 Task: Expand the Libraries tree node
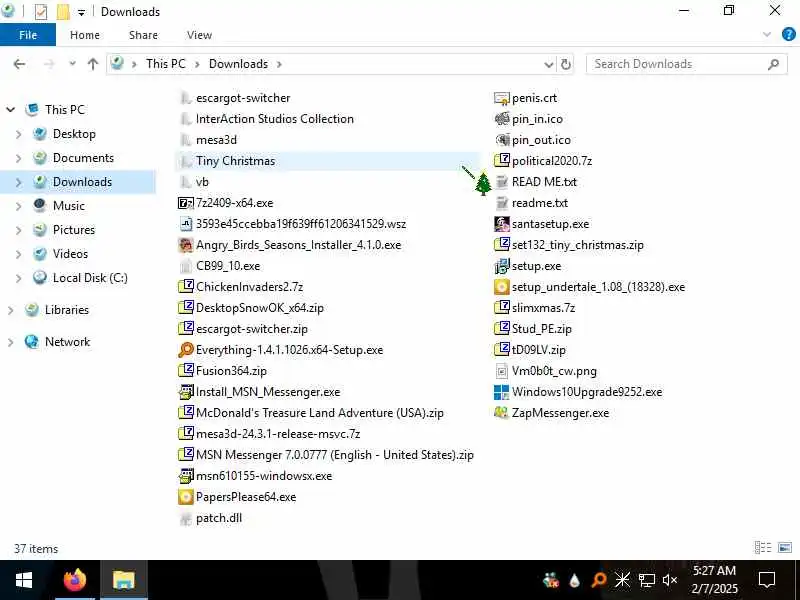pyautogui.click(x=11, y=310)
